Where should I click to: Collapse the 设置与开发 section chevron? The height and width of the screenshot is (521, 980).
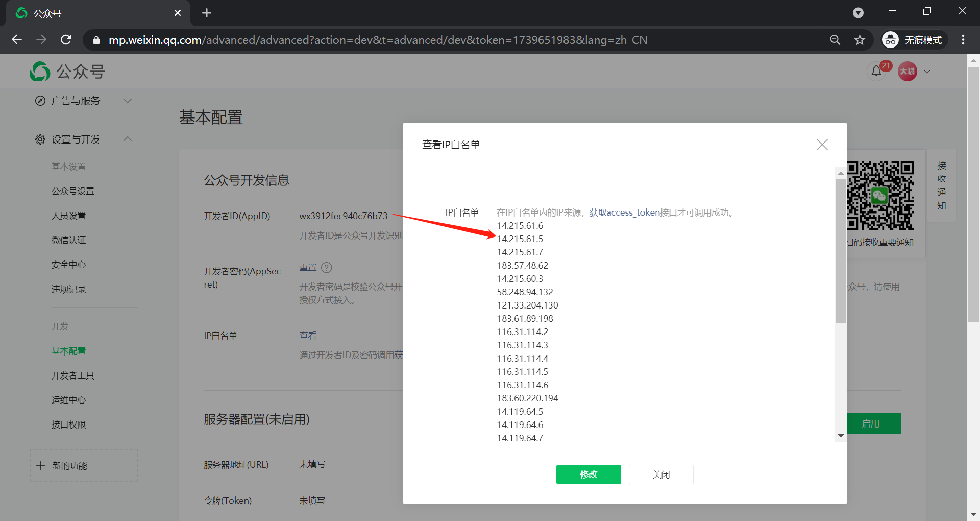pyautogui.click(x=128, y=139)
